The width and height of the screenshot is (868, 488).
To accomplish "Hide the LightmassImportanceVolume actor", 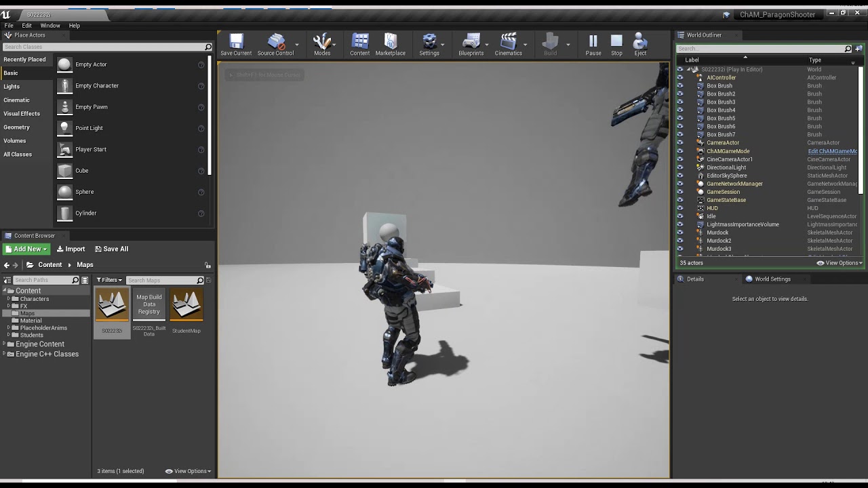I will 680,224.
